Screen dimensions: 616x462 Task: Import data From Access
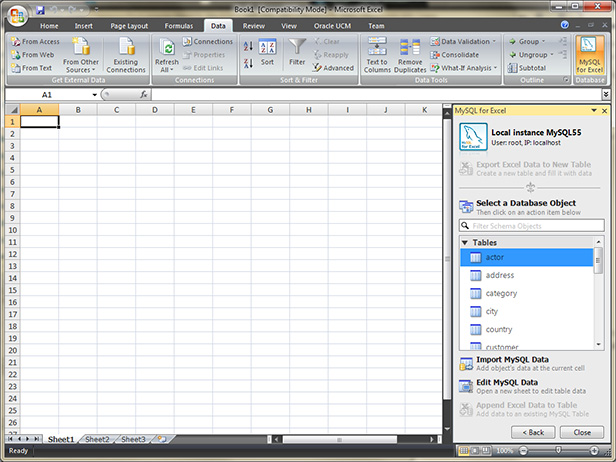coord(35,41)
